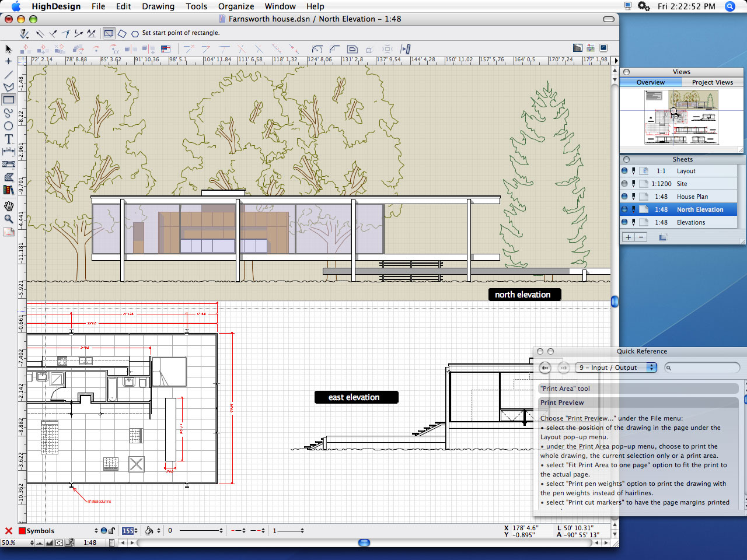Click the horizontal scrollbar thumb

pyautogui.click(x=364, y=542)
